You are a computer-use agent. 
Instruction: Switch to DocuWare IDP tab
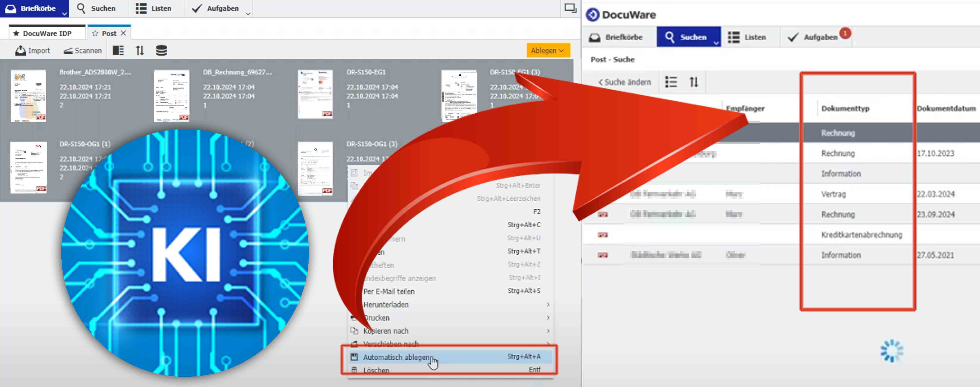tap(47, 33)
